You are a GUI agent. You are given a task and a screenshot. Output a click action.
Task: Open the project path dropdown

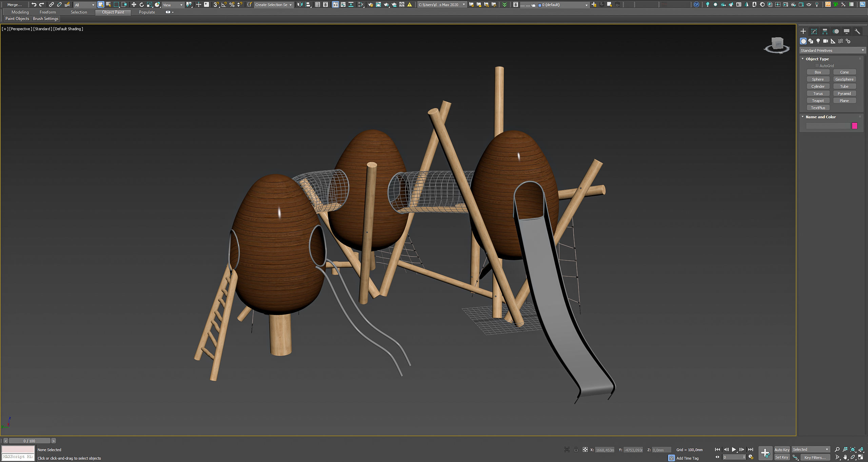tap(441, 5)
